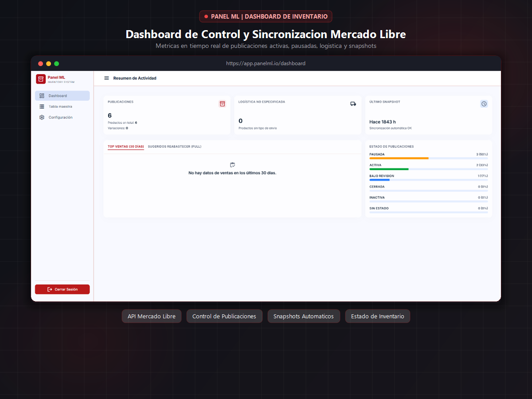Click the Variaciones: 0 text

tap(118, 128)
